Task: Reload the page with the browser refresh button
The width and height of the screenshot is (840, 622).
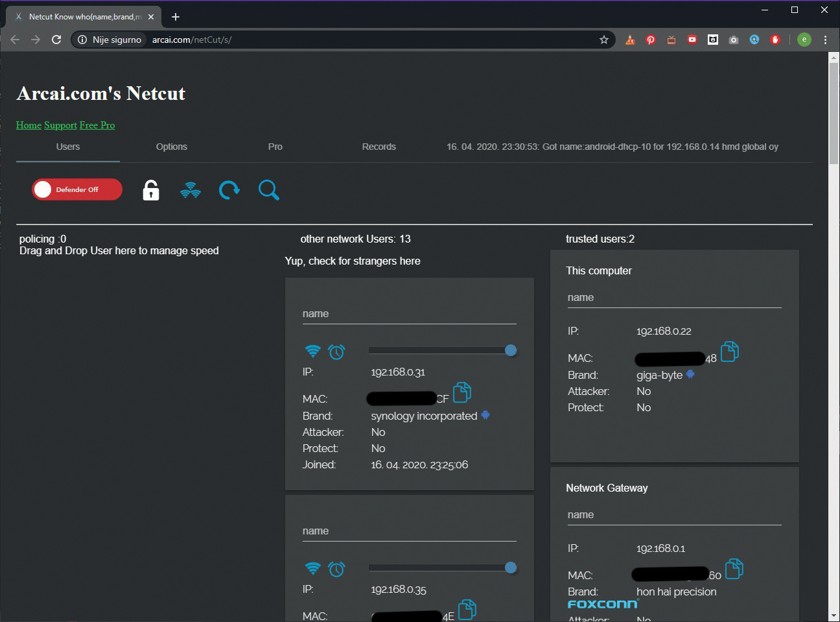Action: coord(56,40)
